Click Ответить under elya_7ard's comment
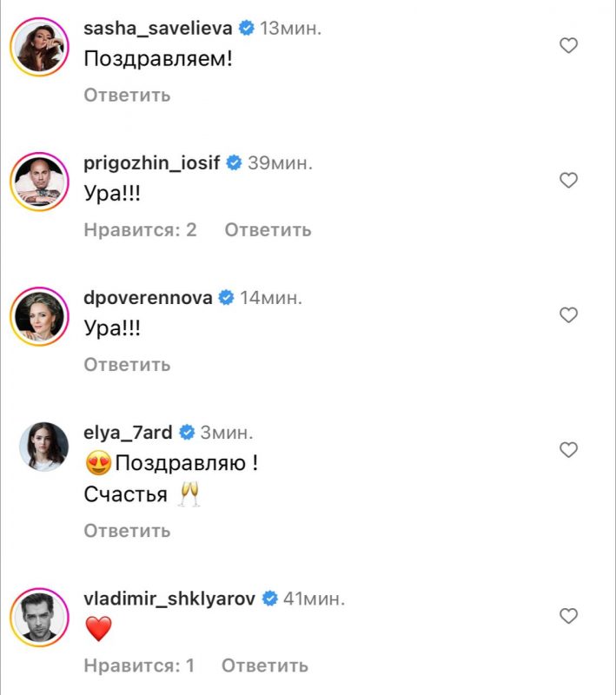The width and height of the screenshot is (616, 695). point(127,531)
